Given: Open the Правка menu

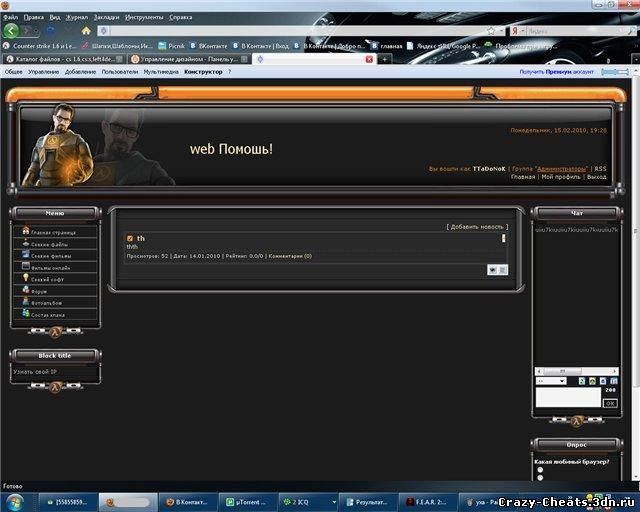Looking at the screenshot, I should pyautogui.click(x=33, y=17).
